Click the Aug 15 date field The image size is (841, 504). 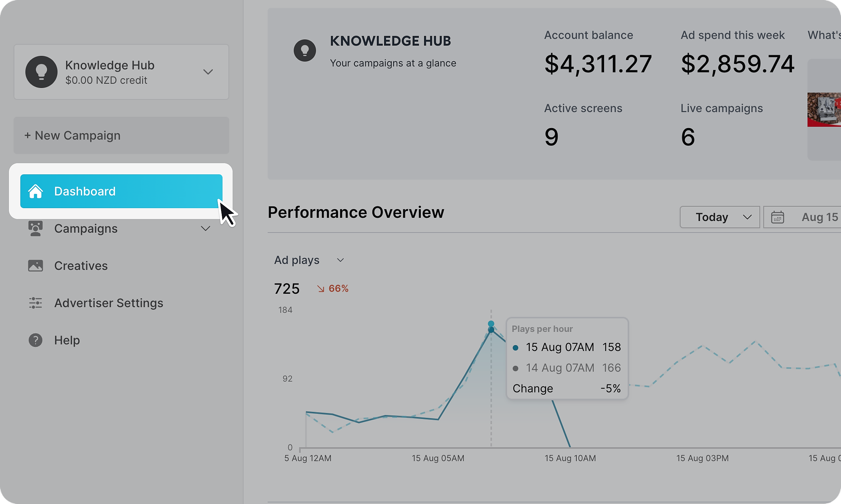[819, 217]
